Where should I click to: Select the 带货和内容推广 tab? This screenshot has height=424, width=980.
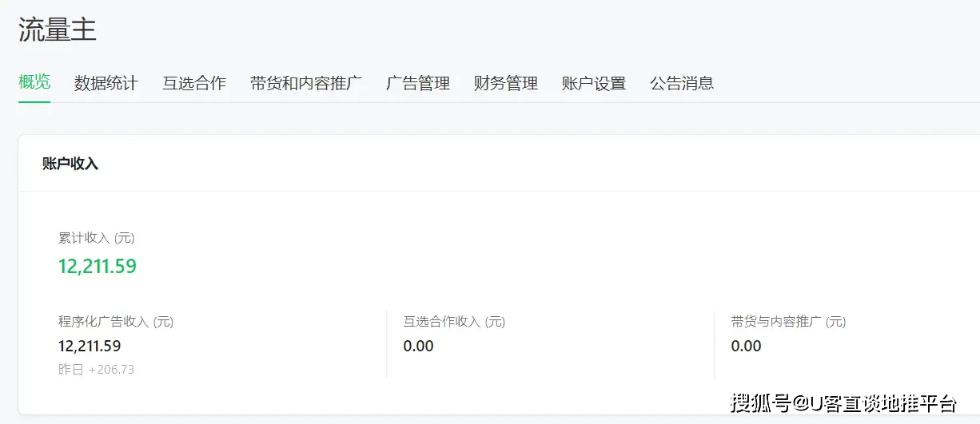pyautogui.click(x=306, y=83)
